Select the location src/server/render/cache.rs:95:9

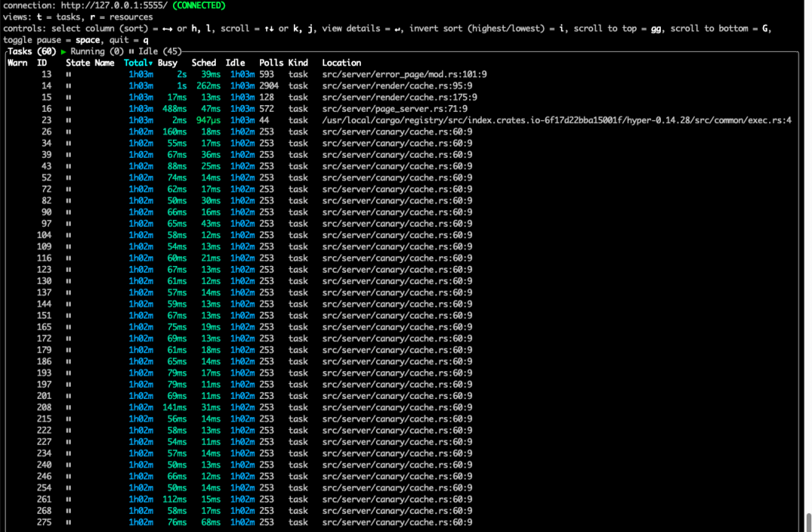click(397, 86)
